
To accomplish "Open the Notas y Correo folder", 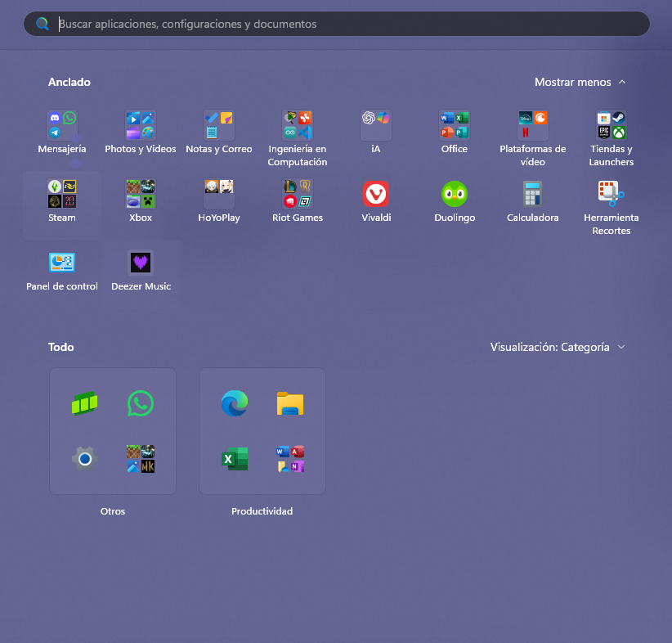I will click(219, 125).
